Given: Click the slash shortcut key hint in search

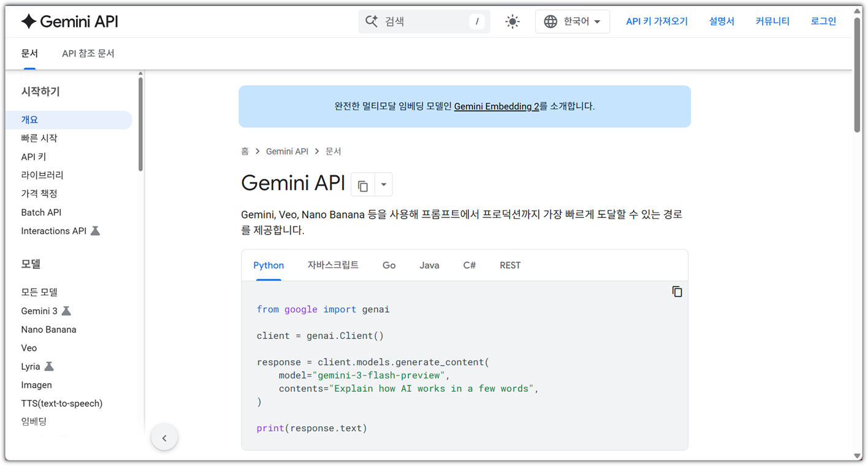Looking at the screenshot, I should click(477, 21).
